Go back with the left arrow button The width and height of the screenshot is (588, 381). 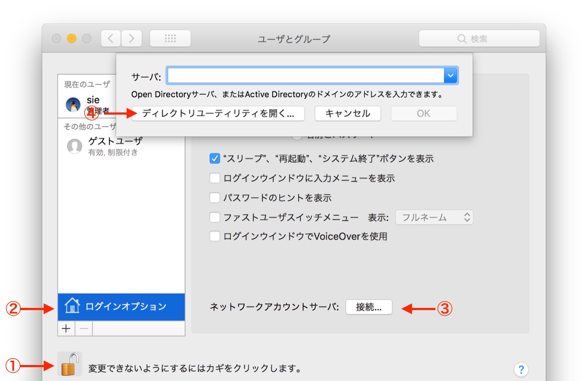pos(111,39)
